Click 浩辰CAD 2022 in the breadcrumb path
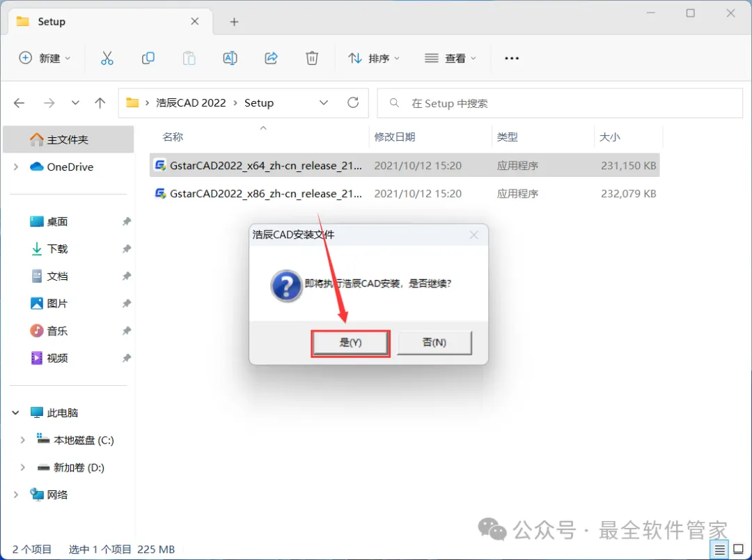 pos(191,102)
